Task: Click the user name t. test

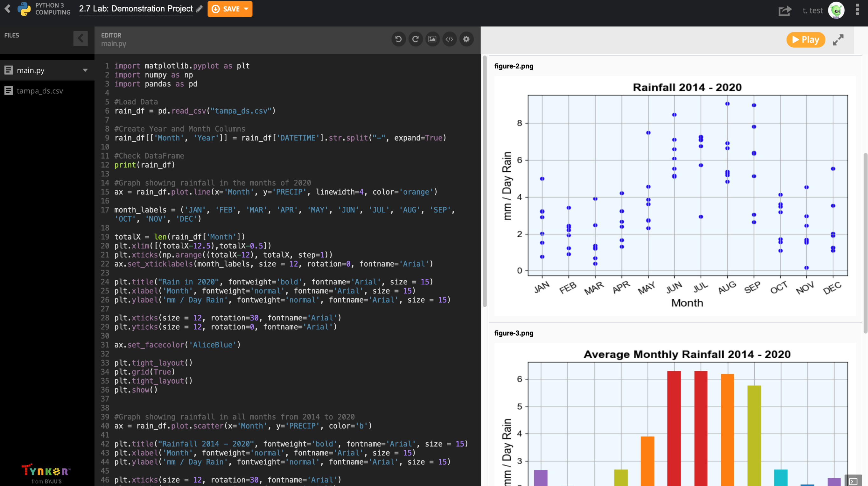Action: 812,11
